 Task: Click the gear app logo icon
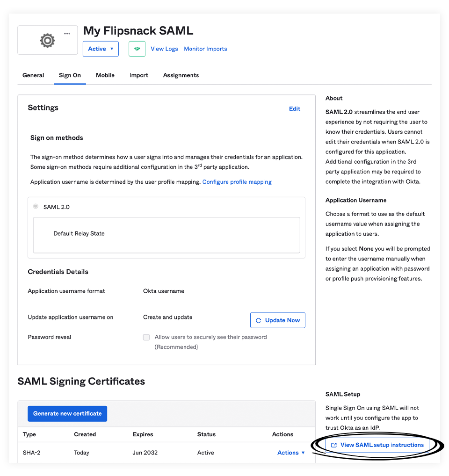click(47, 40)
